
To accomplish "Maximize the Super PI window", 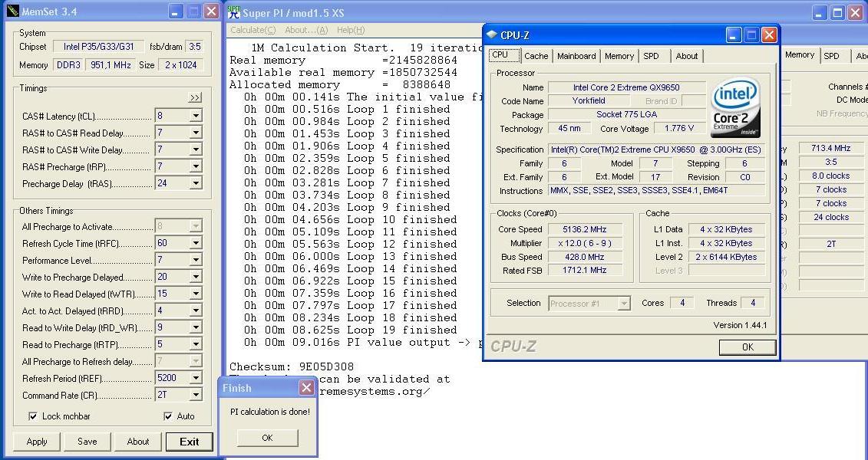I will [838, 11].
